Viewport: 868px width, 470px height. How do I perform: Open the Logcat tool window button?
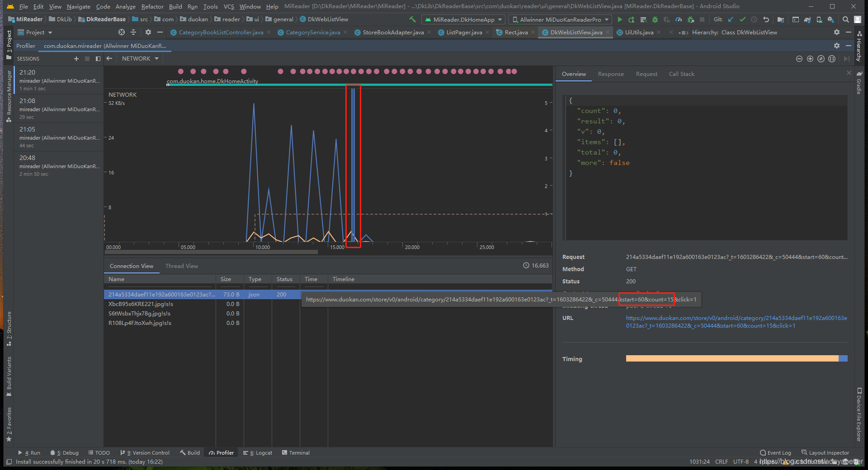[x=258, y=452]
